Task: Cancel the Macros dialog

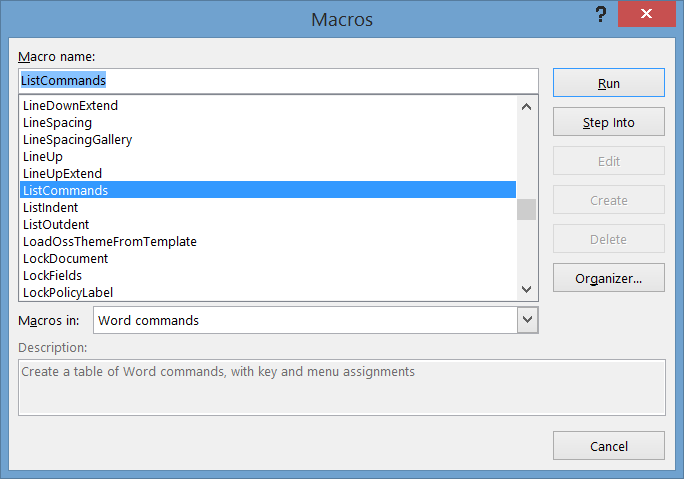Action: [609, 446]
